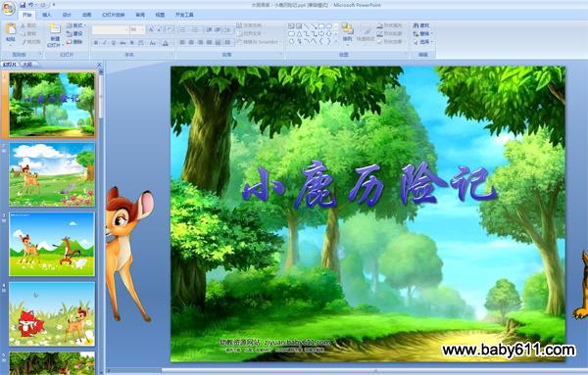Expand the Replace (替换) dropdown arrow
Image resolution: width=588 pixels, height=375 pixels.
432,33
